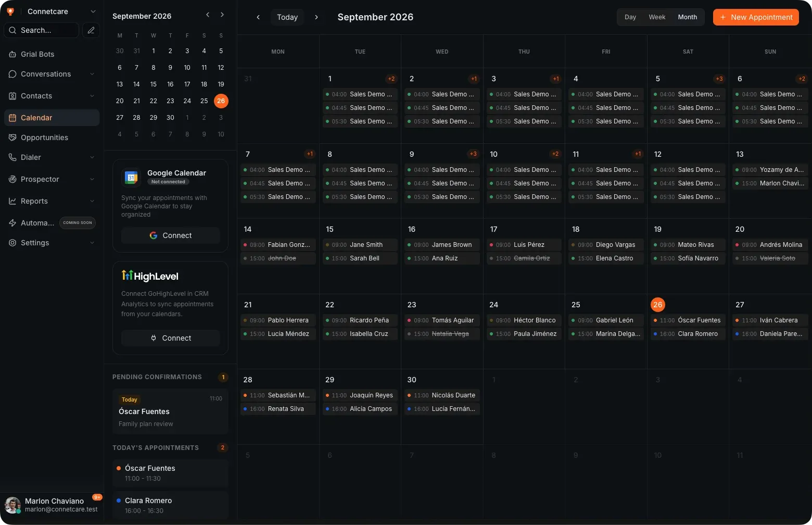Open the Ricardo Peña appointment
812x525 pixels.
pos(360,320)
